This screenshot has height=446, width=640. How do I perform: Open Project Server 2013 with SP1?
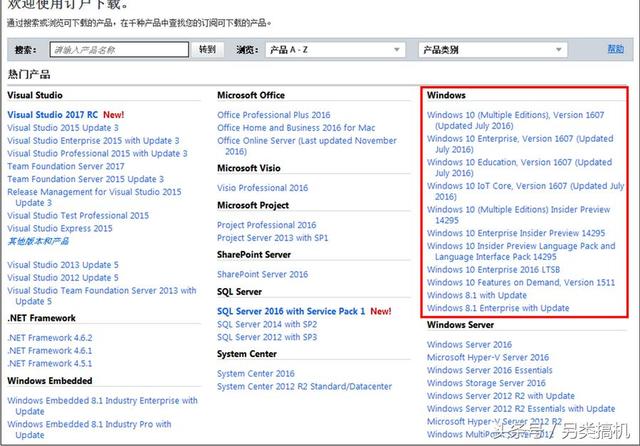(x=272, y=238)
